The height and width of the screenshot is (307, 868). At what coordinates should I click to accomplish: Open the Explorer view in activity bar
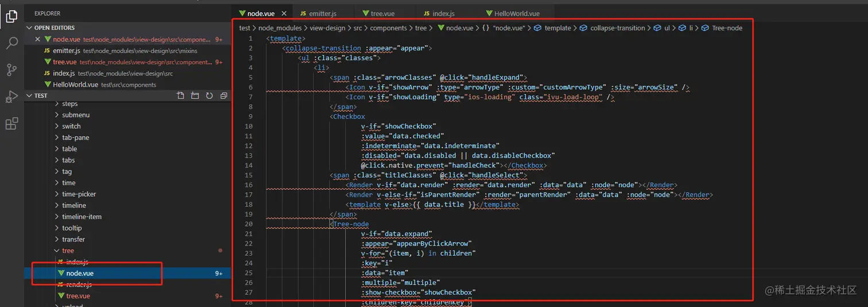[11, 17]
